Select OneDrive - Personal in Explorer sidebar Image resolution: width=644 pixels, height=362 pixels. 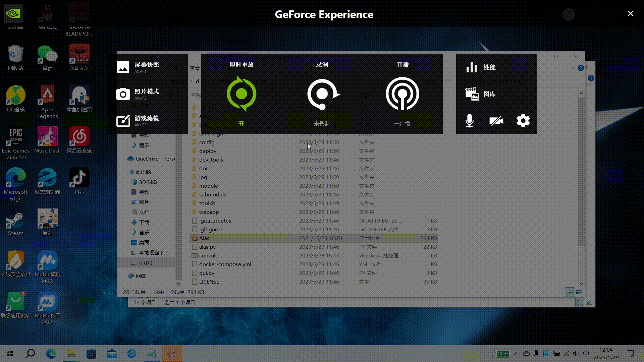[152, 159]
